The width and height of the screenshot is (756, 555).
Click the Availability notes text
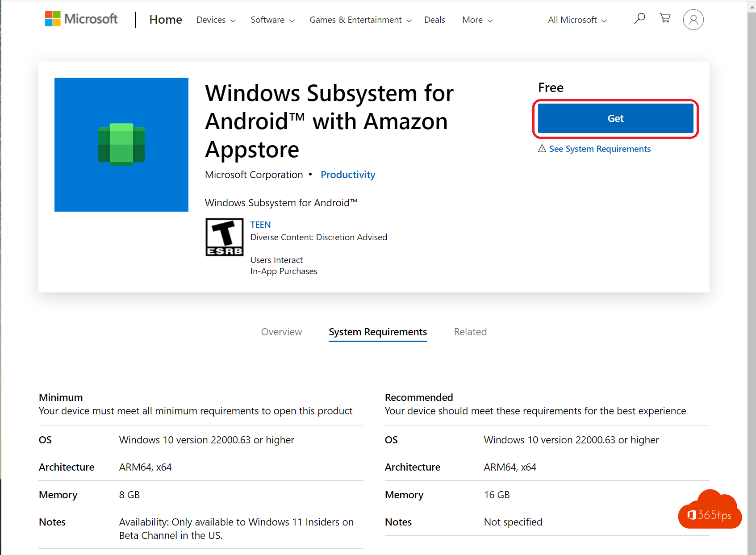click(236, 529)
